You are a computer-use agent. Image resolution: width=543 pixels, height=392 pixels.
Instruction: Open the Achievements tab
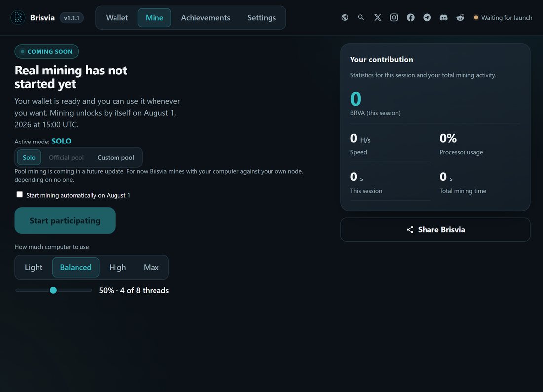[205, 18]
